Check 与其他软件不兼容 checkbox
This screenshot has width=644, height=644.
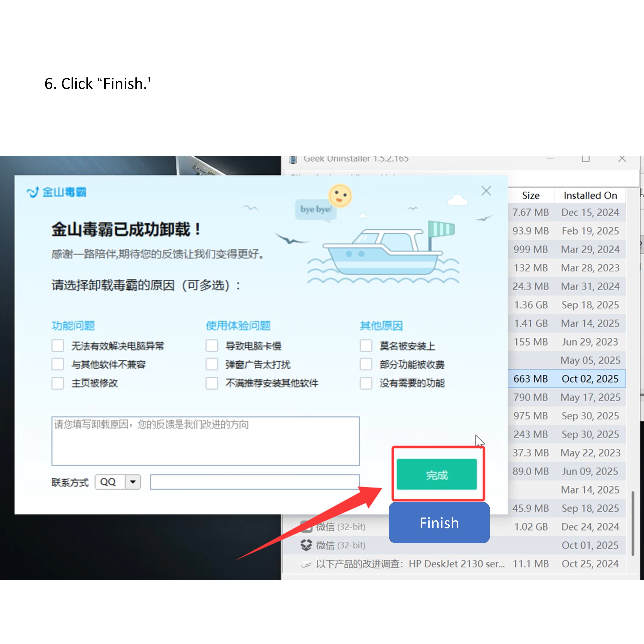58,364
